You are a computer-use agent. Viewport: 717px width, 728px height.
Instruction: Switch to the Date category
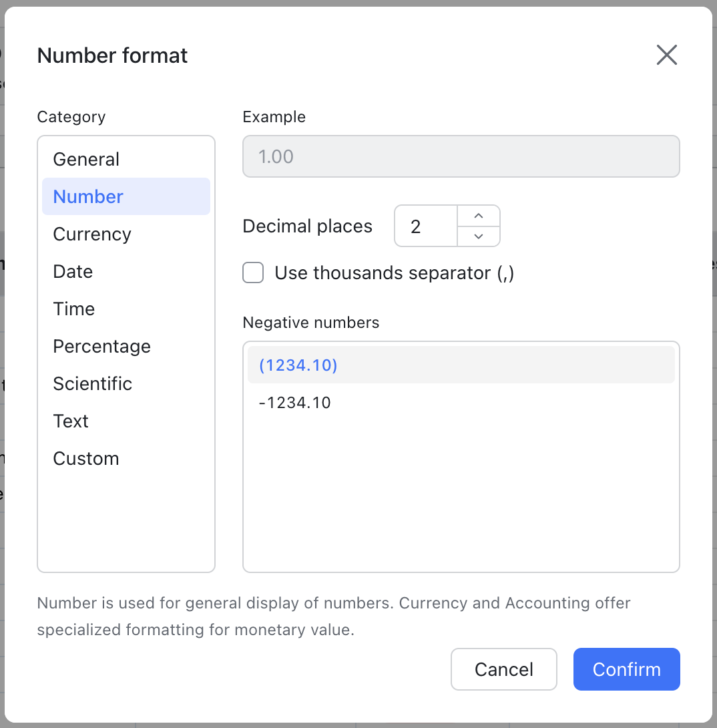pyautogui.click(x=73, y=271)
